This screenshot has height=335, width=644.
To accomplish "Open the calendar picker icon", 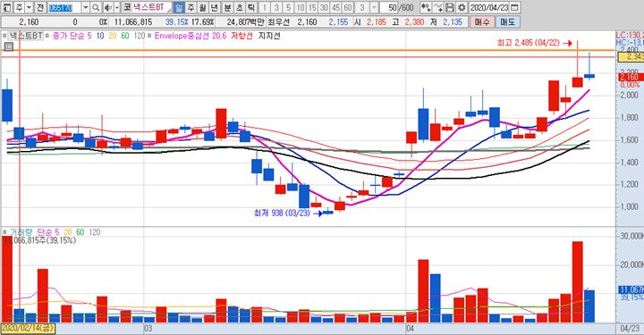I will click(x=514, y=7).
